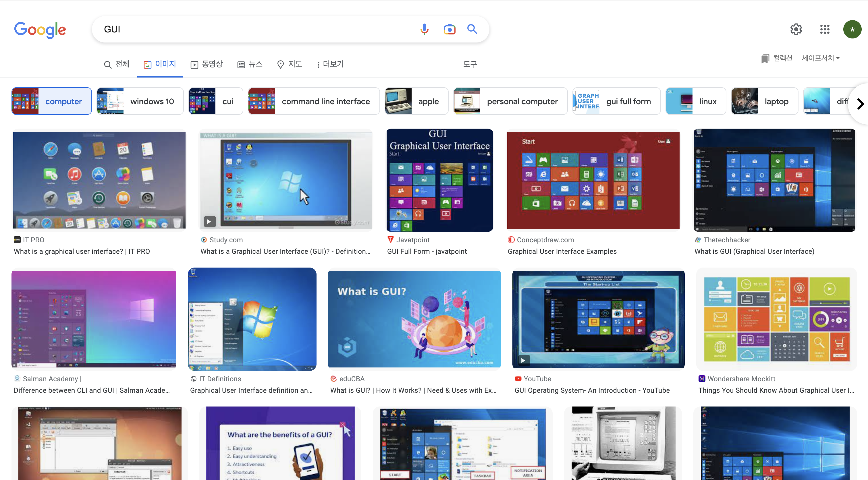Select the windows 10 filter chip
Screen dimensions: 868x480
coord(140,101)
